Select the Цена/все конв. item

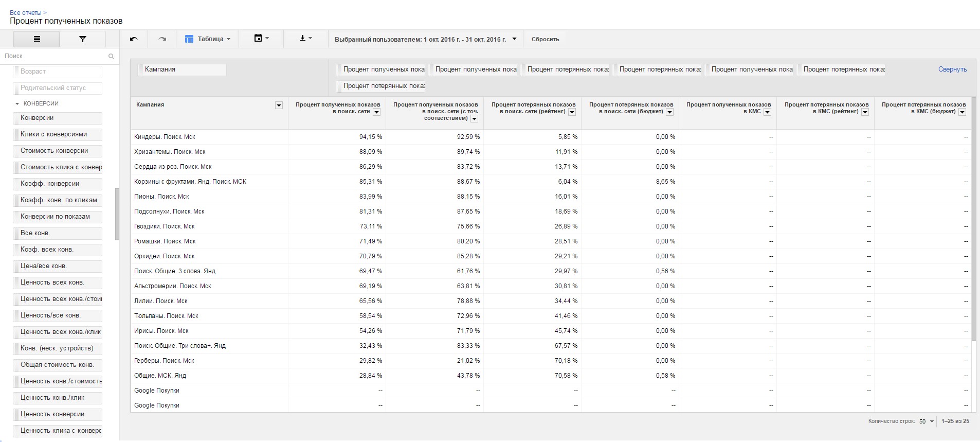[x=58, y=266]
